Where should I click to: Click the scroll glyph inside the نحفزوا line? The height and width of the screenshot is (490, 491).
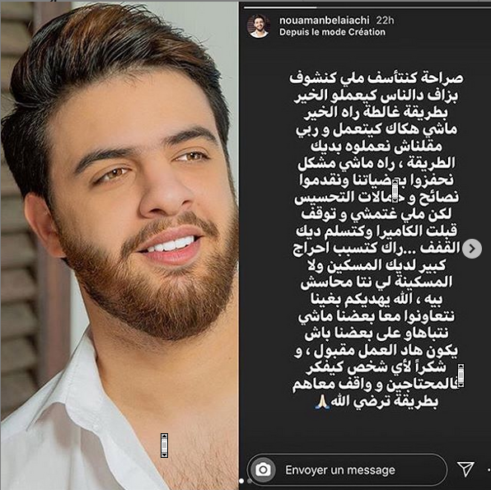pyautogui.click(x=395, y=190)
